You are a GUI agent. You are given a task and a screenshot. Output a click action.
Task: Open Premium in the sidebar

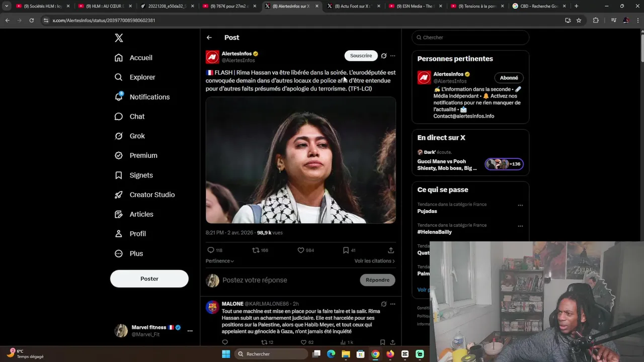tap(136, 155)
